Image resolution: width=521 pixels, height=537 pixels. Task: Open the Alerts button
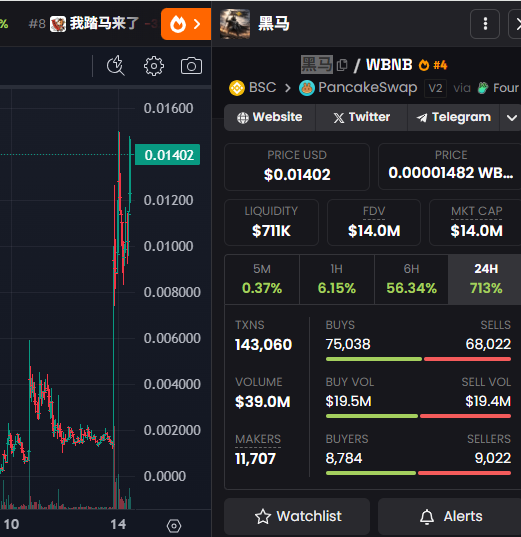449,516
